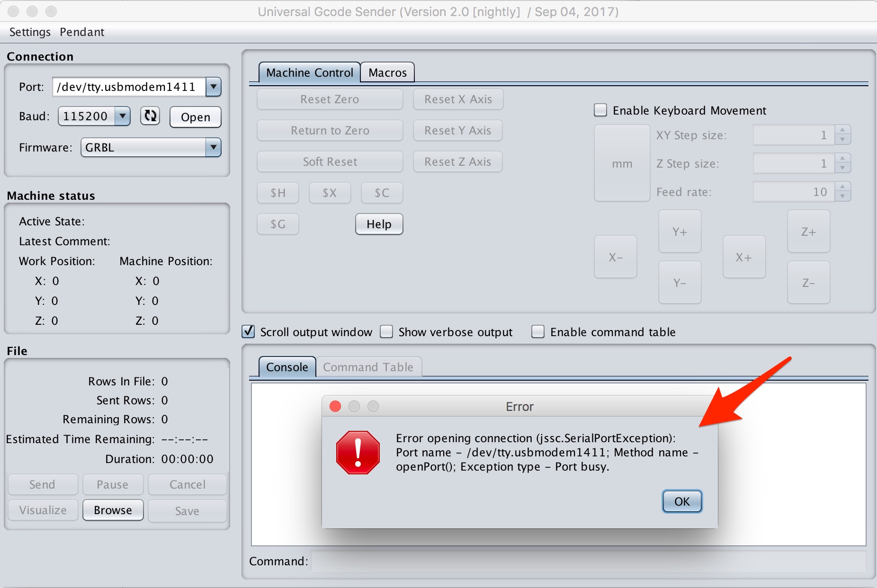This screenshot has height=588, width=877.
Task: Select the Command Table tab
Action: point(368,367)
